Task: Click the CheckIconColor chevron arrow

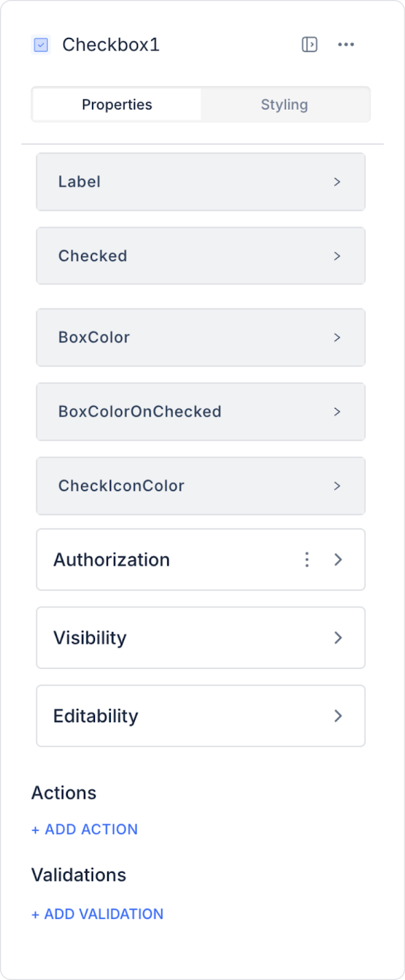Action: click(337, 486)
